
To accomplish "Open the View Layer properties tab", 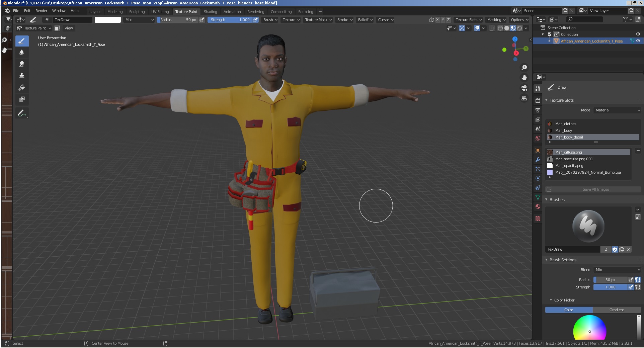I will point(538,119).
